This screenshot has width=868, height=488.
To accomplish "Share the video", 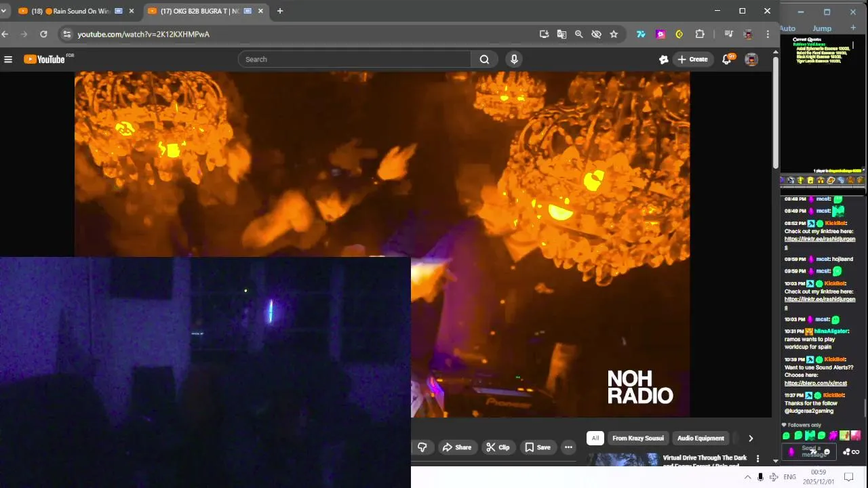I will coord(456,447).
